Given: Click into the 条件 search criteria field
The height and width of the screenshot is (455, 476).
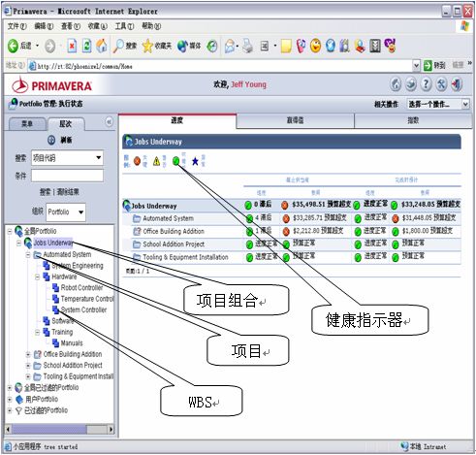Looking at the screenshot, I should 67,176.
